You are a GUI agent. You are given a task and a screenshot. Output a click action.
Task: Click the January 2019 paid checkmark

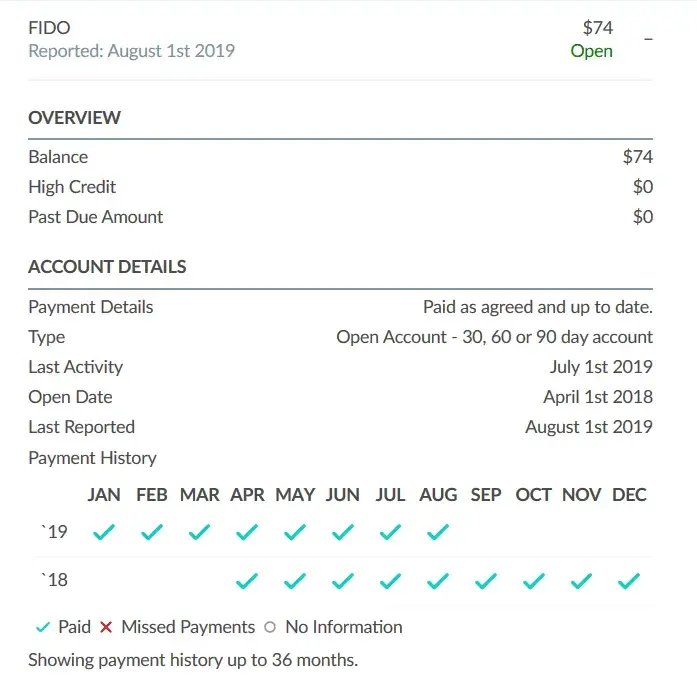(x=104, y=532)
